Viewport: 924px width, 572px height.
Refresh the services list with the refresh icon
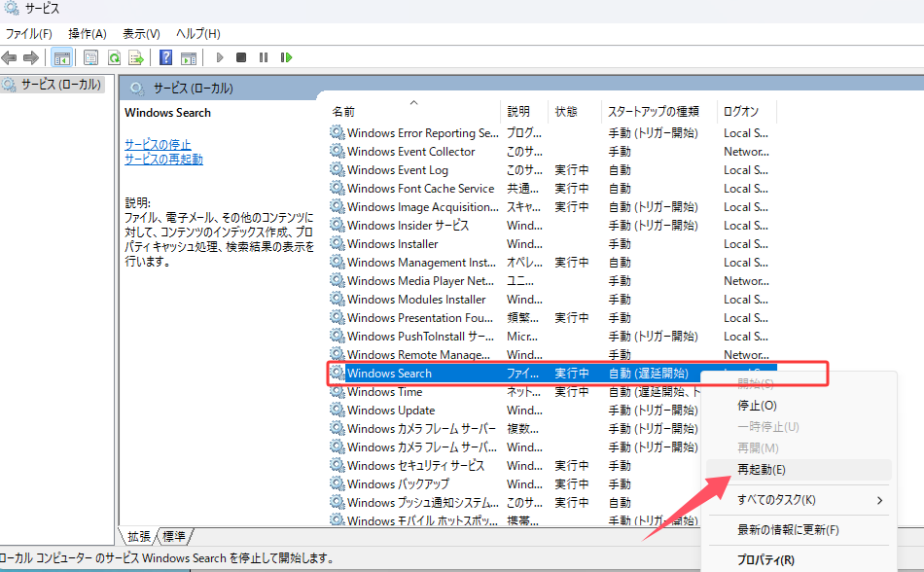113,56
